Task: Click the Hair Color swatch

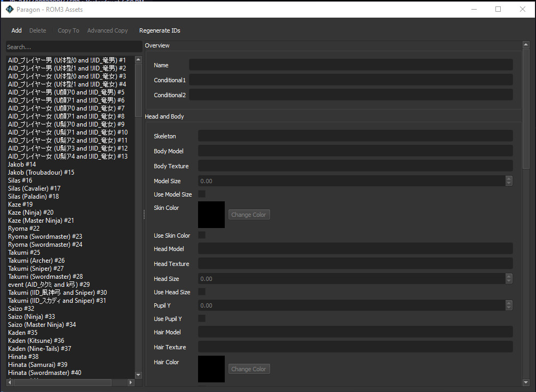Action: (x=211, y=369)
